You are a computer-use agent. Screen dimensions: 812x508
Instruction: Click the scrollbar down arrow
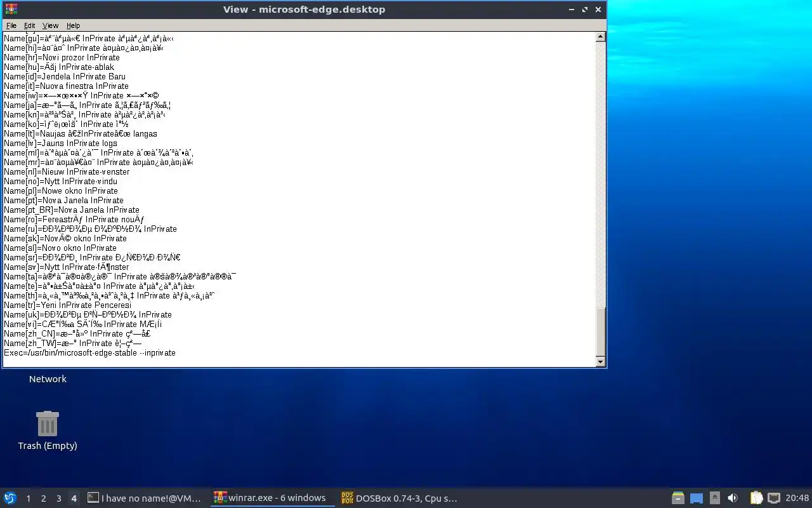click(600, 362)
